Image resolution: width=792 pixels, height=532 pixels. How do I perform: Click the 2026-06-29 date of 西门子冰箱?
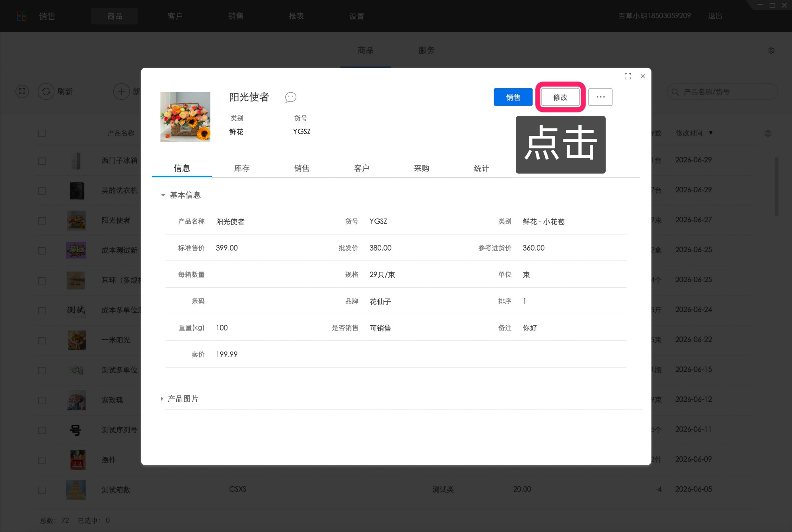coord(693,160)
